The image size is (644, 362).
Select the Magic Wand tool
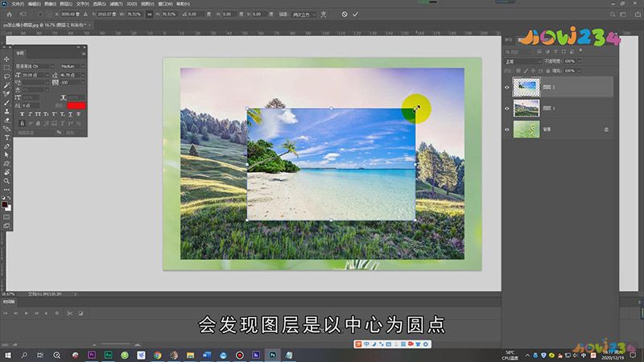coord(6,85)
